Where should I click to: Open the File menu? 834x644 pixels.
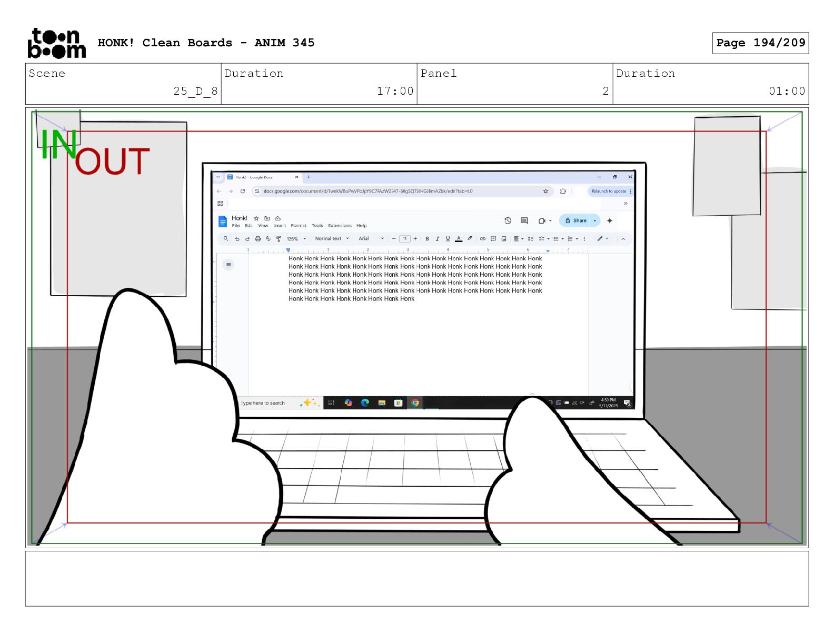click(236, 226)
